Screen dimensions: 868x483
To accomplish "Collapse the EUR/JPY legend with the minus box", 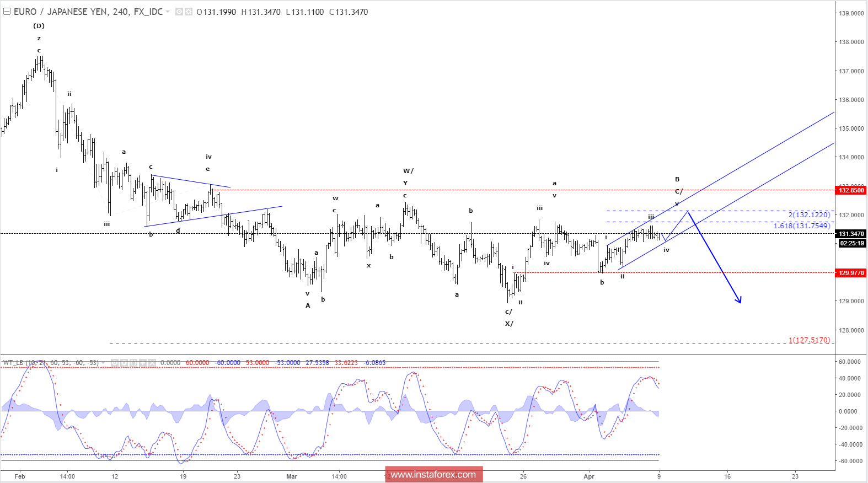I will [7, 12].
